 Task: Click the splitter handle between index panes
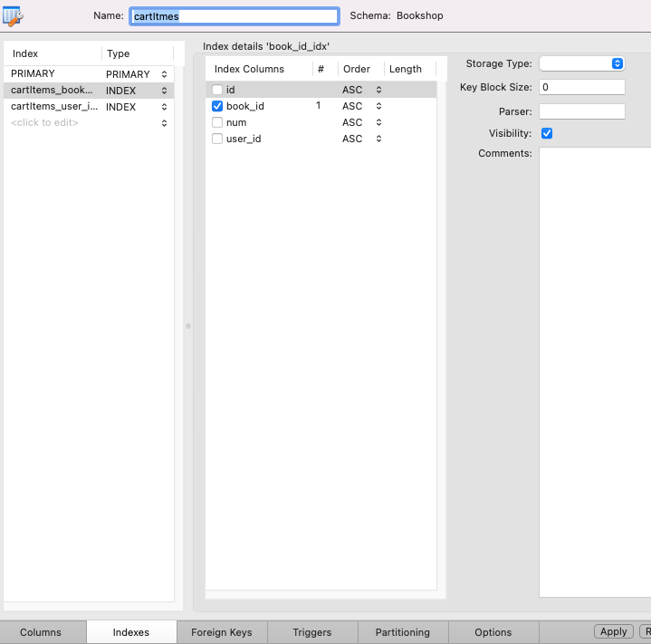pos(188,326)
